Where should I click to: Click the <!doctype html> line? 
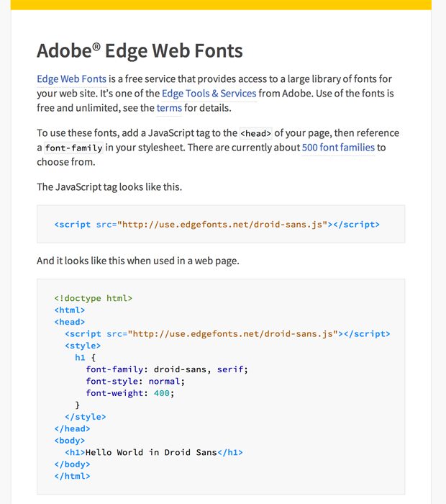93,298
